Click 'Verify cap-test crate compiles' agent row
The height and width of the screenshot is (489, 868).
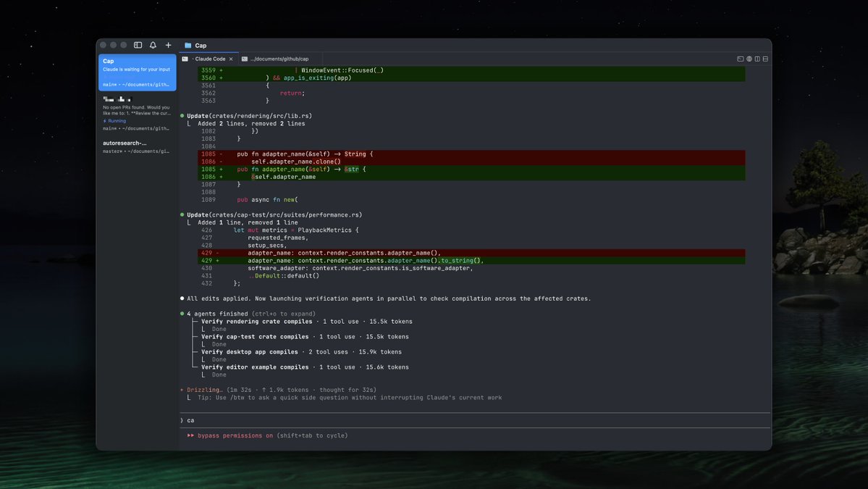point(305,337)
